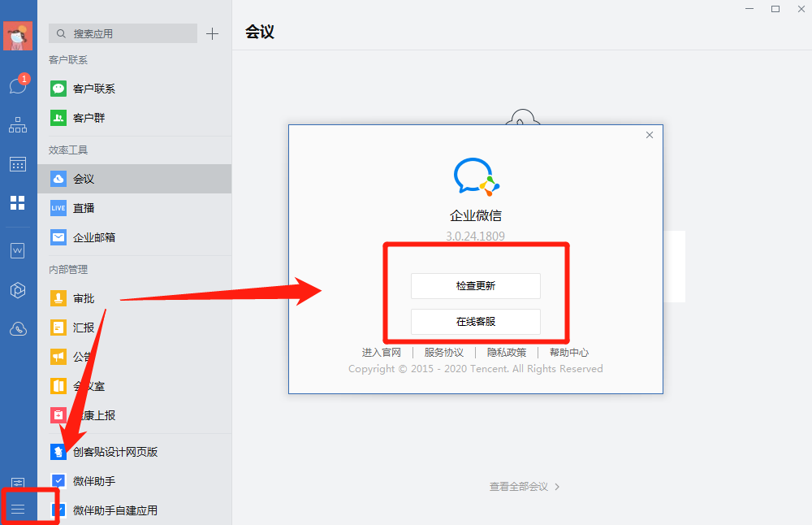
Task: Select 会议 in the app list
Action: 135,179
